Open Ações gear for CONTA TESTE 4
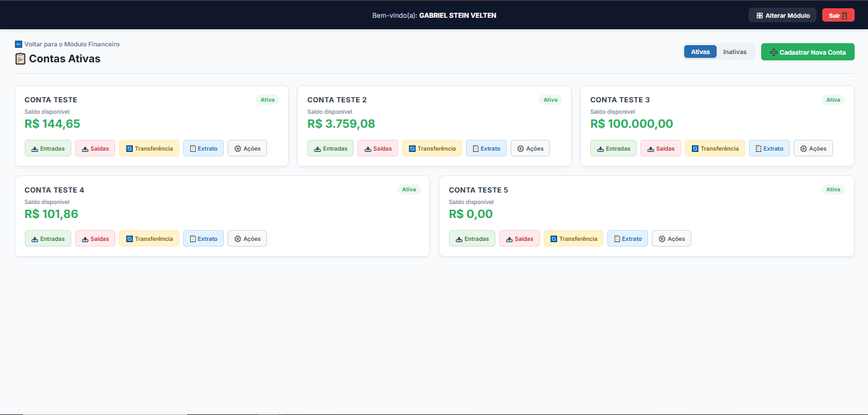The width and height of the screenshot is (868, 415). (247, 238)
